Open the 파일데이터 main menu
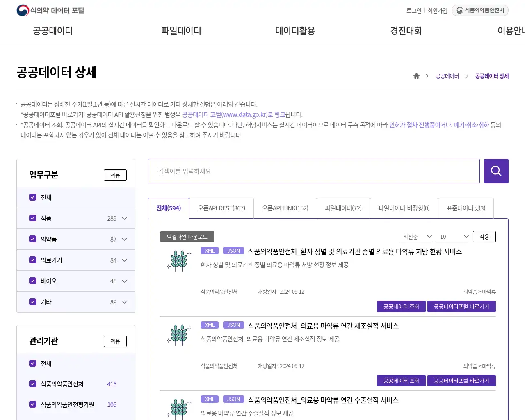The height and width of the screenshot is (420, 525). 181,31
